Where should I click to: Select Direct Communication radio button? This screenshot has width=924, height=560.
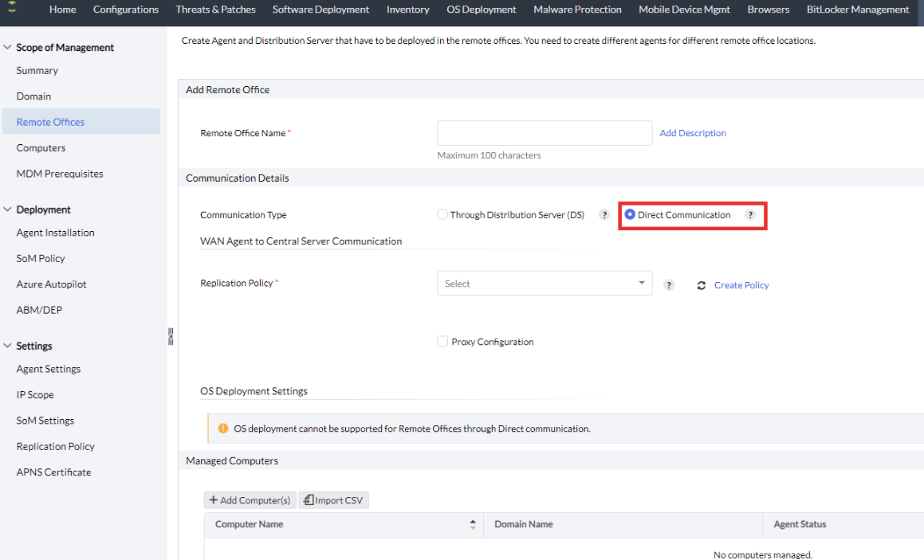630,215
